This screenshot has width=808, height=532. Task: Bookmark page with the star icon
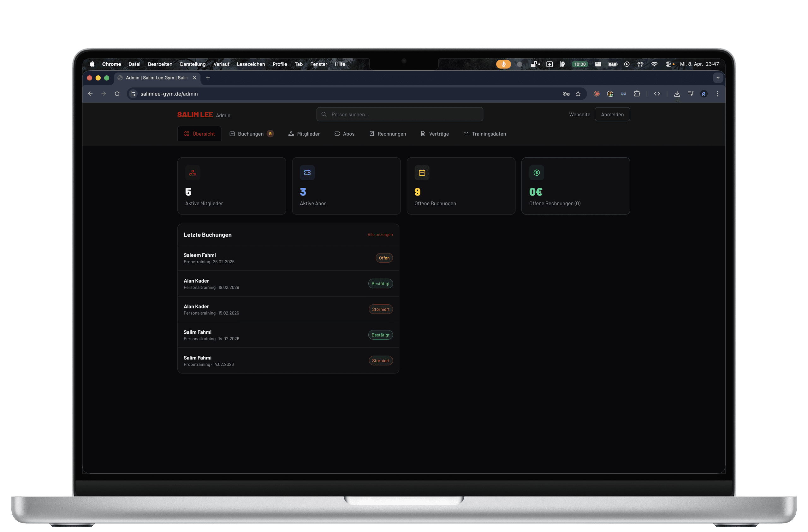point(578,94)
